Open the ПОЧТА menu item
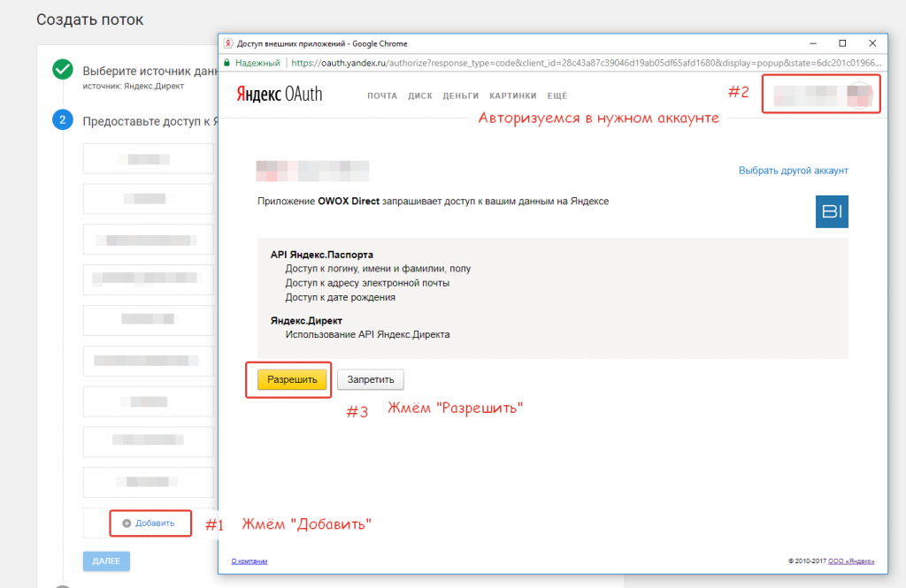The image size is (906, 588). point(382,95)
